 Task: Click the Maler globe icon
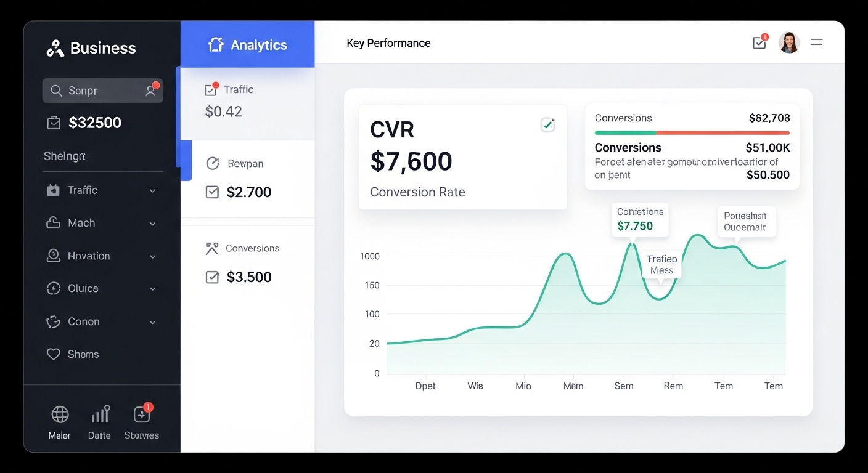pos(60,414)
